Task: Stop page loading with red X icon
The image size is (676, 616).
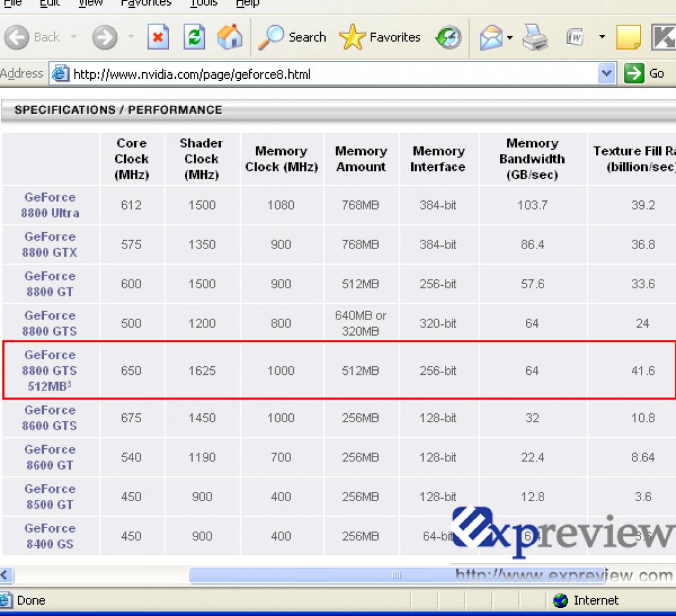Action: click(158, 37)
